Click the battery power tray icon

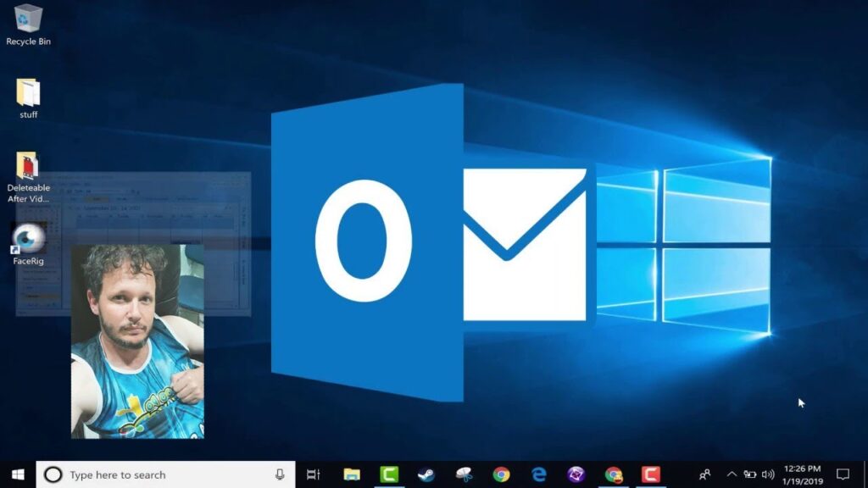pos(749,474)
